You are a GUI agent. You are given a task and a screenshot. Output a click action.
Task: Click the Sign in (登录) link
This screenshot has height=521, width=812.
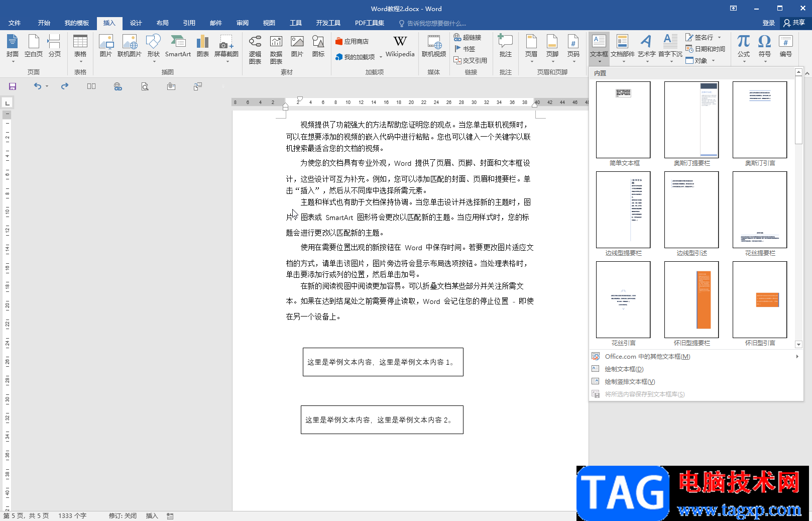tap(769, 23)
